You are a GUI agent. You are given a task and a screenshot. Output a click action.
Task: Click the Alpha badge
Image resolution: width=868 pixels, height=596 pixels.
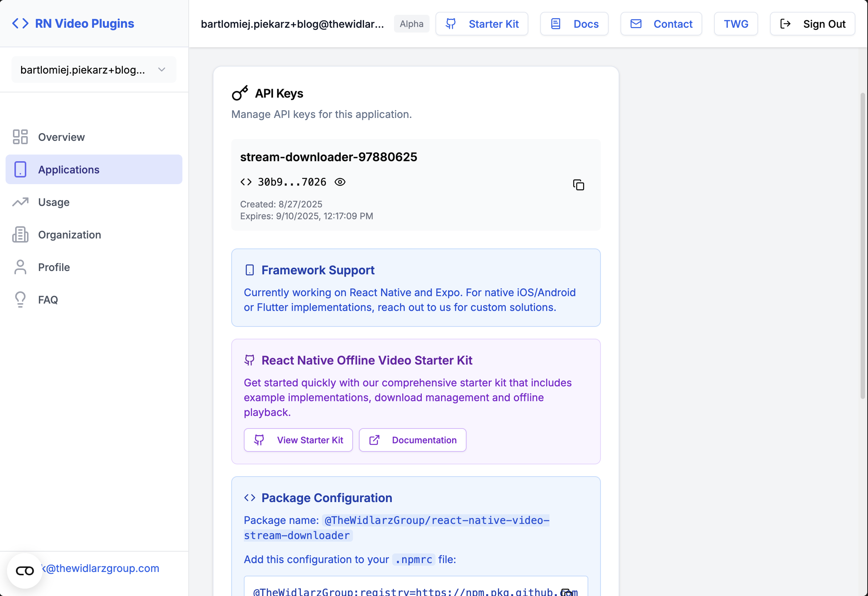click(411, 24)
